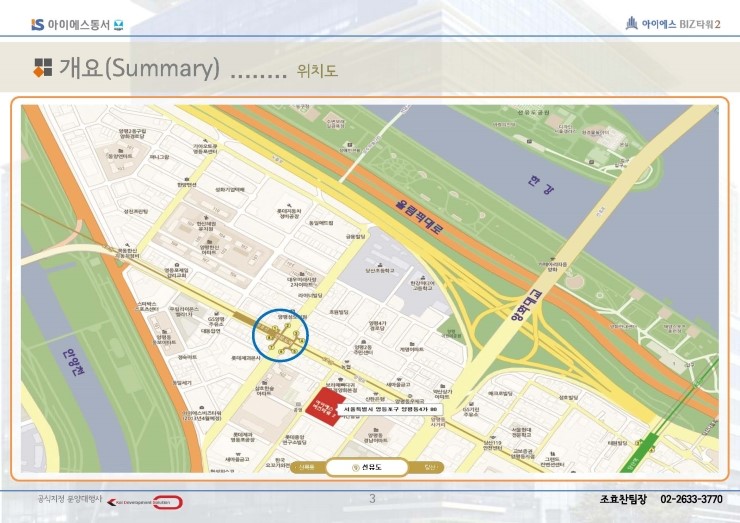The height and width of the screenshot is (523, 740).
Task: Click the four-square icon beside 개요(Summary)
Action: pos(42,67)
